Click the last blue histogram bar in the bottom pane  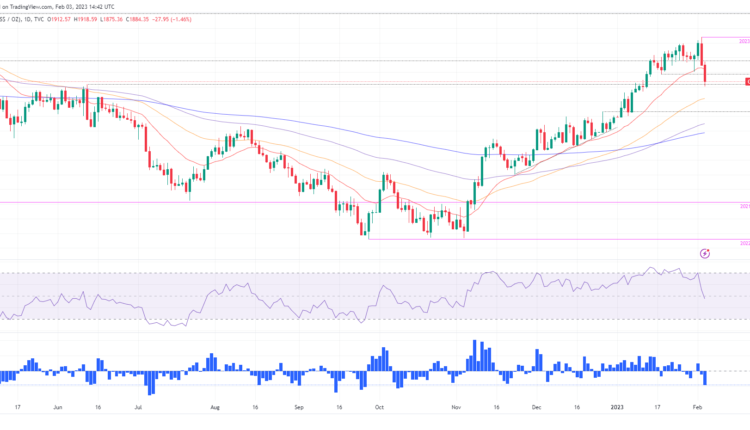[706, 377]
